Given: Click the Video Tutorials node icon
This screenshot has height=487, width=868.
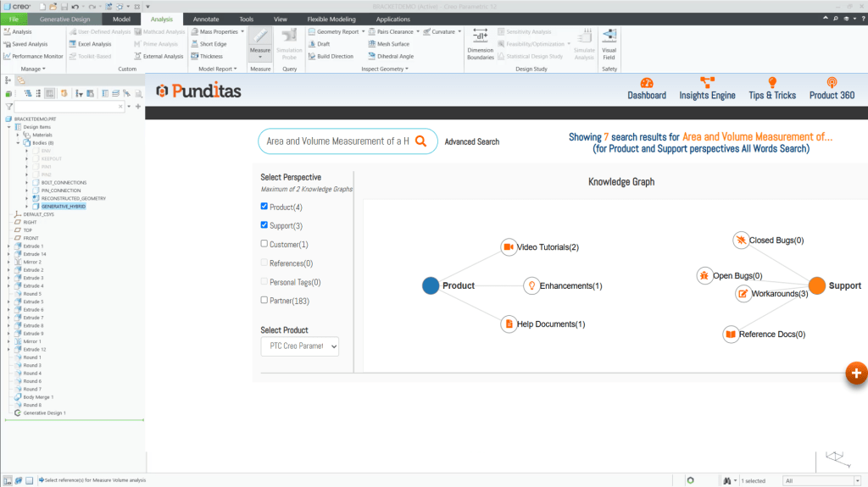Looking at the screenshot, I should [509, 246].
